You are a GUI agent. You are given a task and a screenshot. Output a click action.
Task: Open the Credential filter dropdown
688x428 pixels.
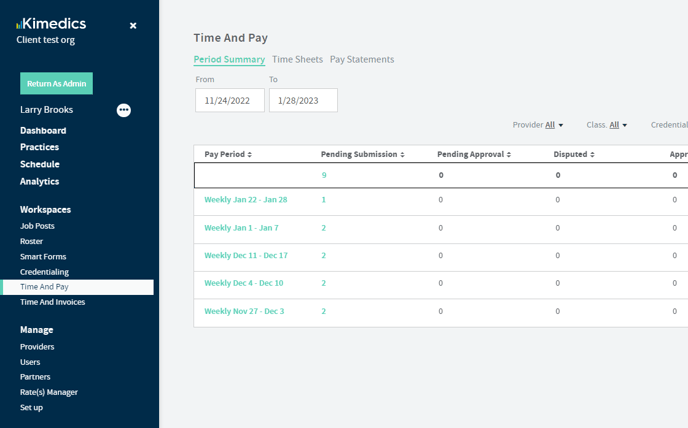pos(668,125)
